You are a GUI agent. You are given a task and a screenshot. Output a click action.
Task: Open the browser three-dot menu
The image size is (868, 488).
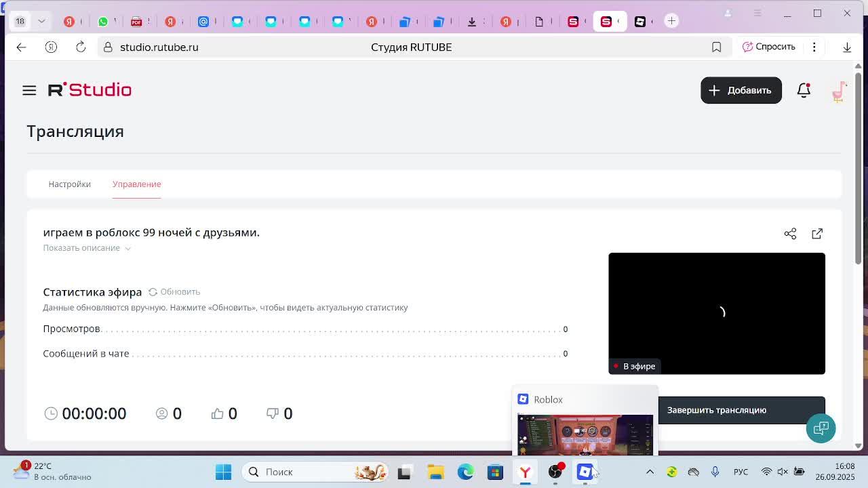tap(814, 47)
